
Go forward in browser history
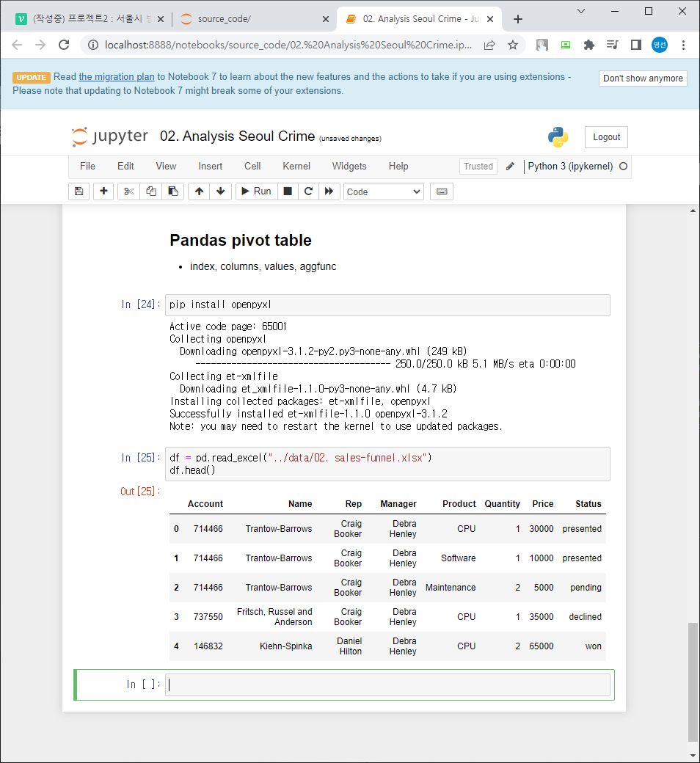(40, 45)
